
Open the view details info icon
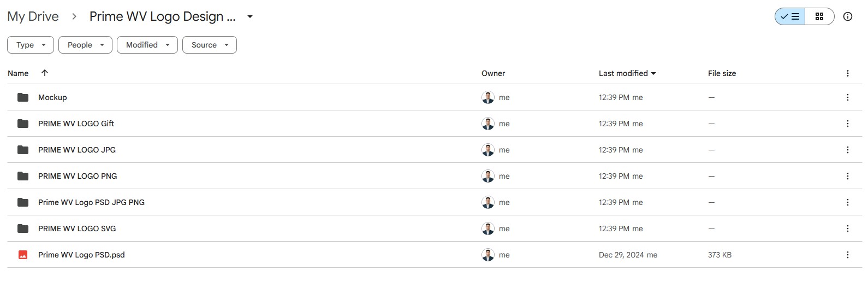pyautogui.click(x=848, y=16)
